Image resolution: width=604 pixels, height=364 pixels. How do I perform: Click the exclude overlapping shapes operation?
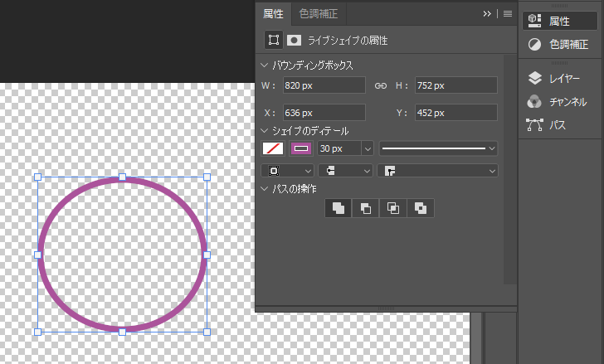pos(421,208)
